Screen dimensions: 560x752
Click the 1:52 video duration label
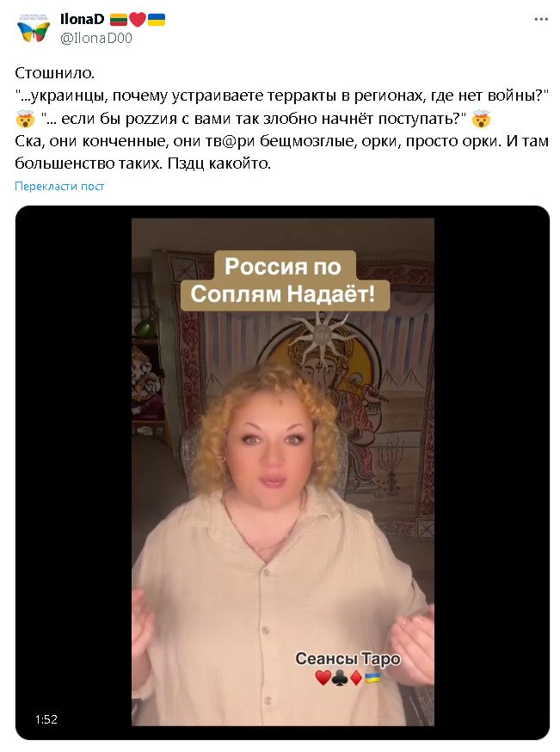click(46, 719)
